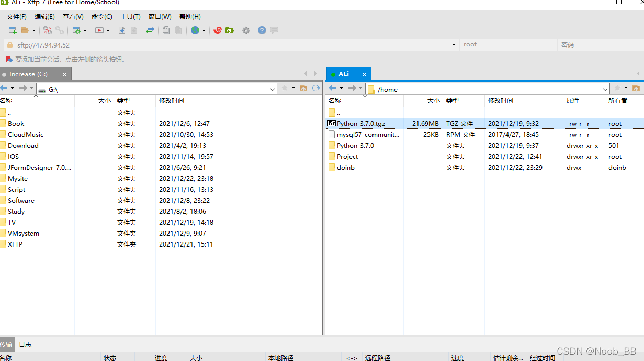Click Forward arrow in local pane

[x=23, y=88]
